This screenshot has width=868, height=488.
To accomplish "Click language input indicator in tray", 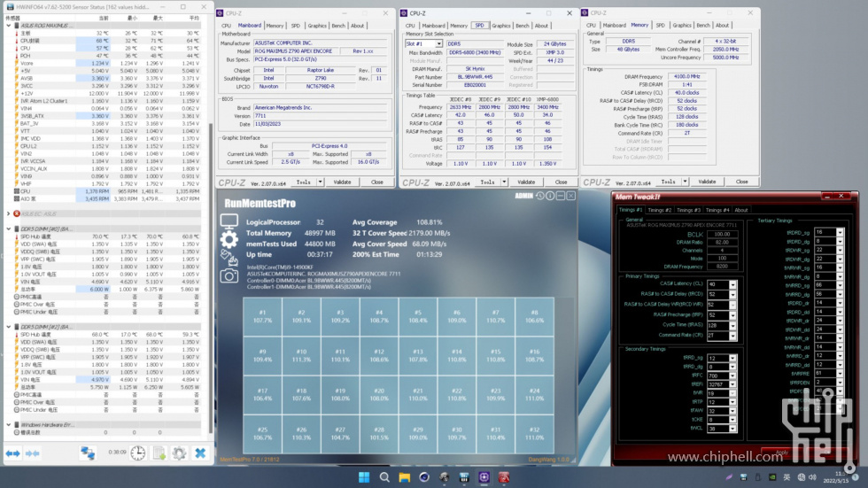I will point(787,477).
